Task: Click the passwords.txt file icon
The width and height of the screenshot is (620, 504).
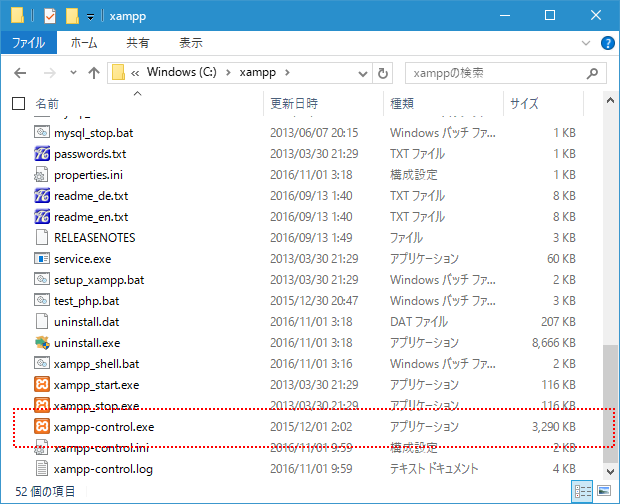Action: 42,153
